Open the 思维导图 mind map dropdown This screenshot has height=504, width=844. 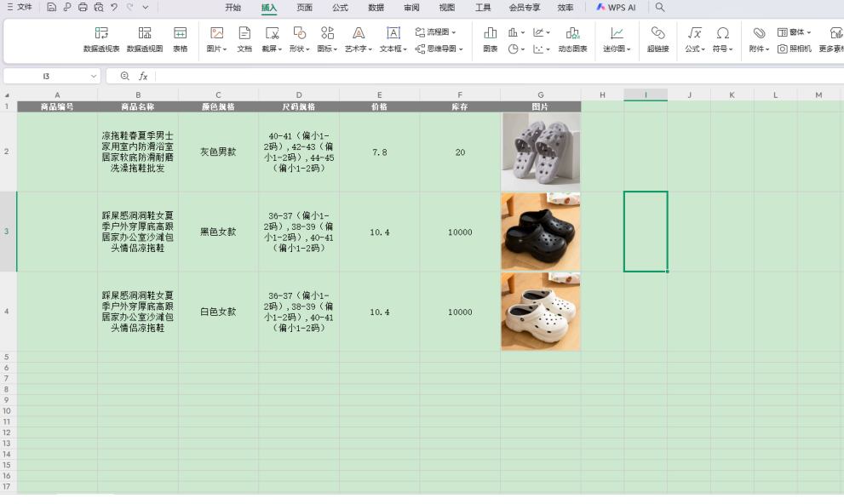(x=439, y=49)
